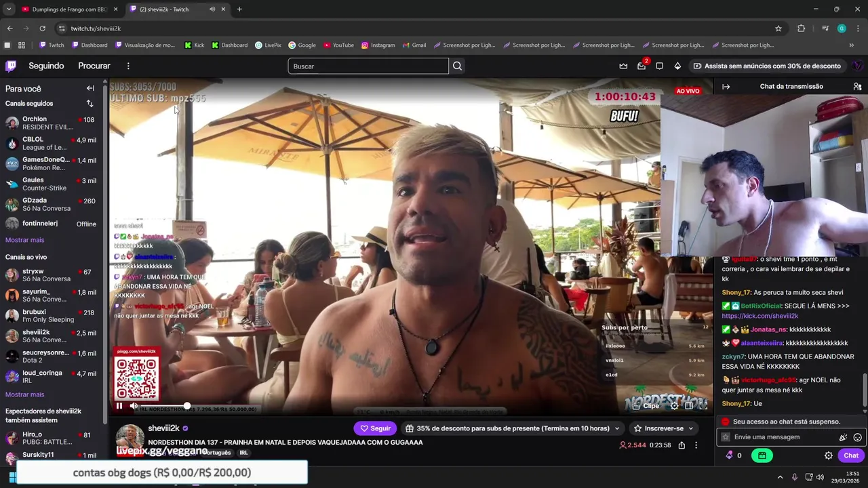Bookmark page with star icon

tap(778, 28)
